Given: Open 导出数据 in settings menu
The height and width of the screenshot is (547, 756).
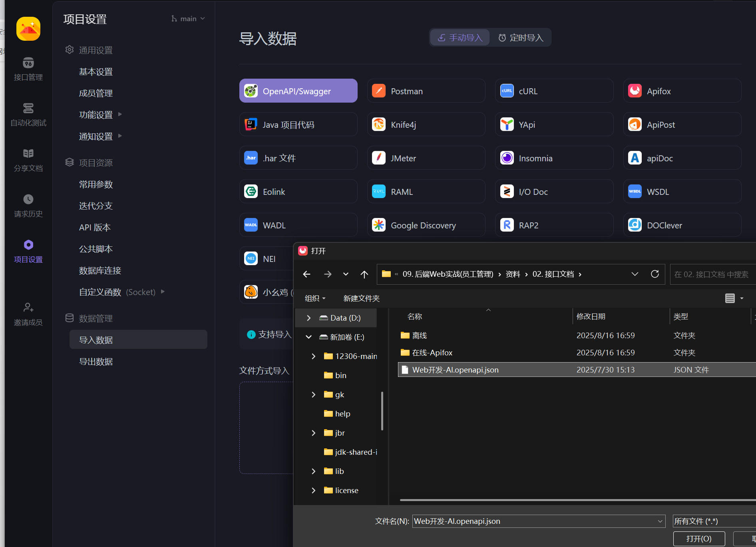Looking at the screenshot, I should coord(96,362).
